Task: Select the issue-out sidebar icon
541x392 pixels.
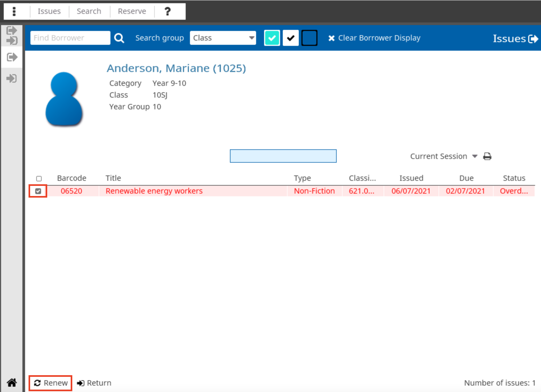Action: [12, 57]
